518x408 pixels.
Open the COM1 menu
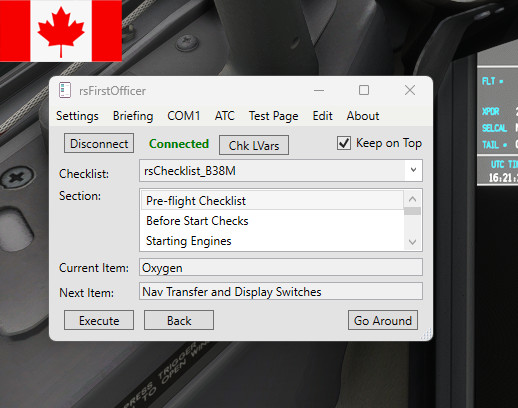click(x=184, y=116)
